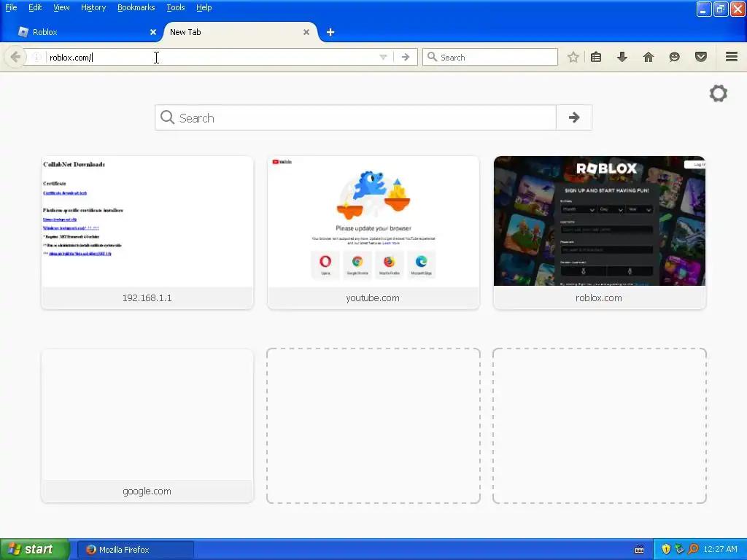Click the Go arrow in the address bar
747x560 pixels.
(406, 57)
